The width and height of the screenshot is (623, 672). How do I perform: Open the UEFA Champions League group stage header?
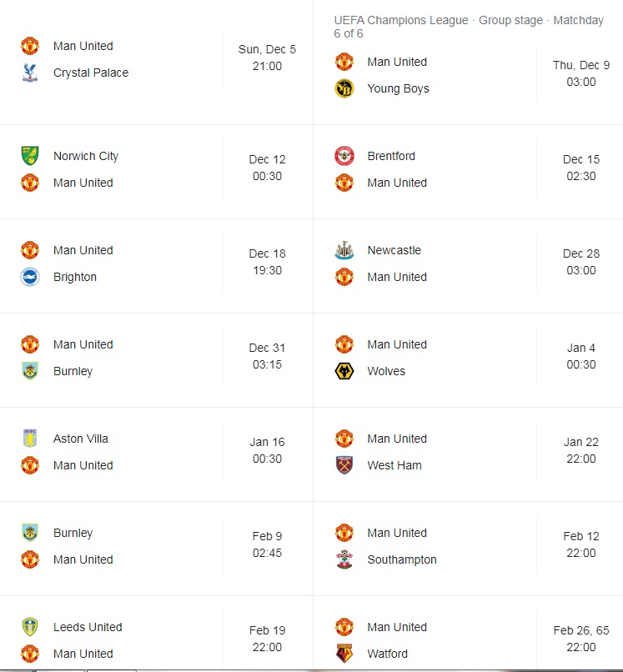469,27
